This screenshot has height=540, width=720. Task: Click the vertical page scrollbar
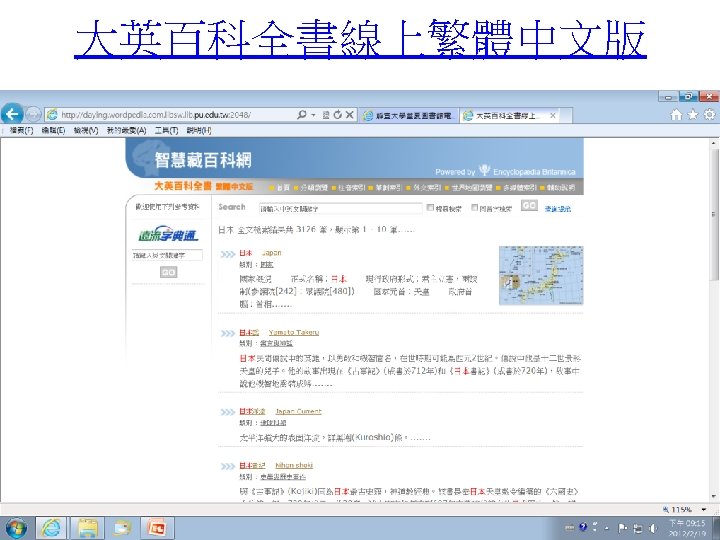point(714,319)
